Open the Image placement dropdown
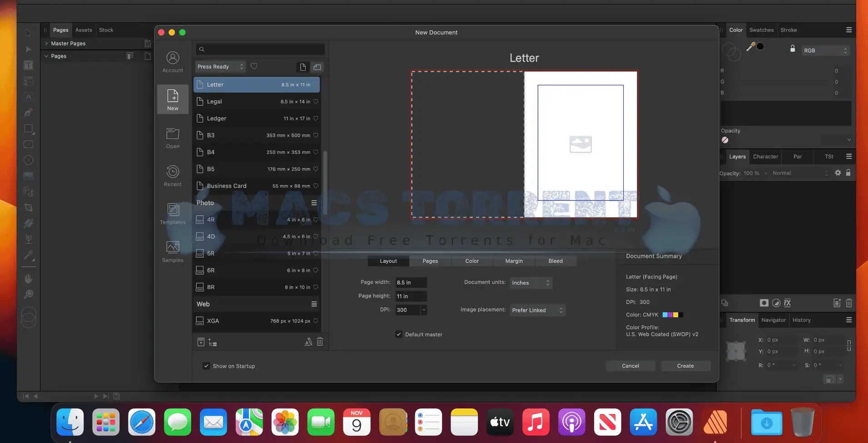 pyautogui.click(x=538, y=310)
